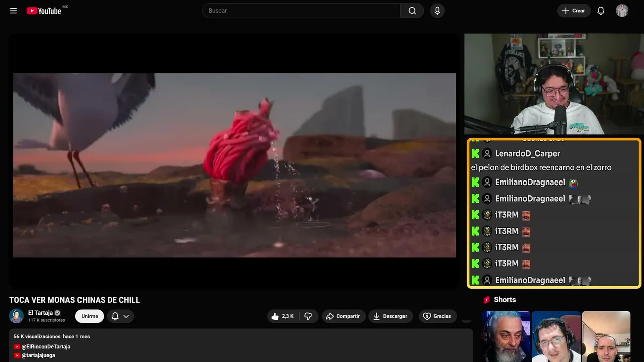Open the notifications bell in the header
644x362 pixels.
click(601, 11)
